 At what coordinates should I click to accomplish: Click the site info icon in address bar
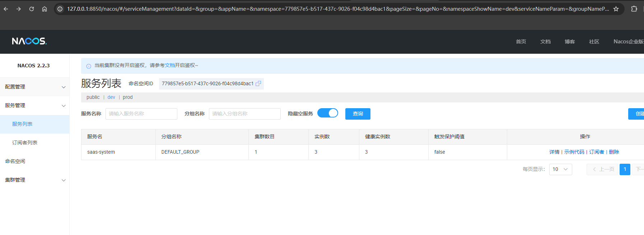(60, 9)
